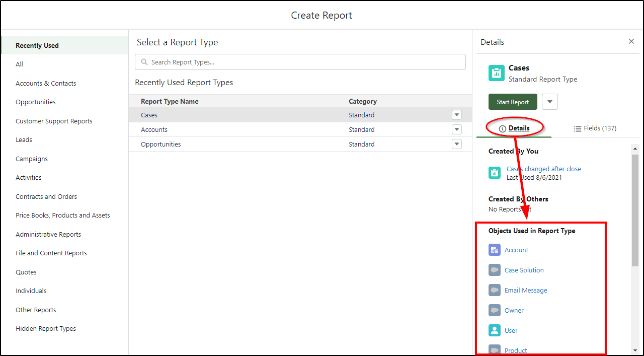Open the dropdown arrow for the Accounts row
This screenshot has width=644, height=356.
coord(457,129)
